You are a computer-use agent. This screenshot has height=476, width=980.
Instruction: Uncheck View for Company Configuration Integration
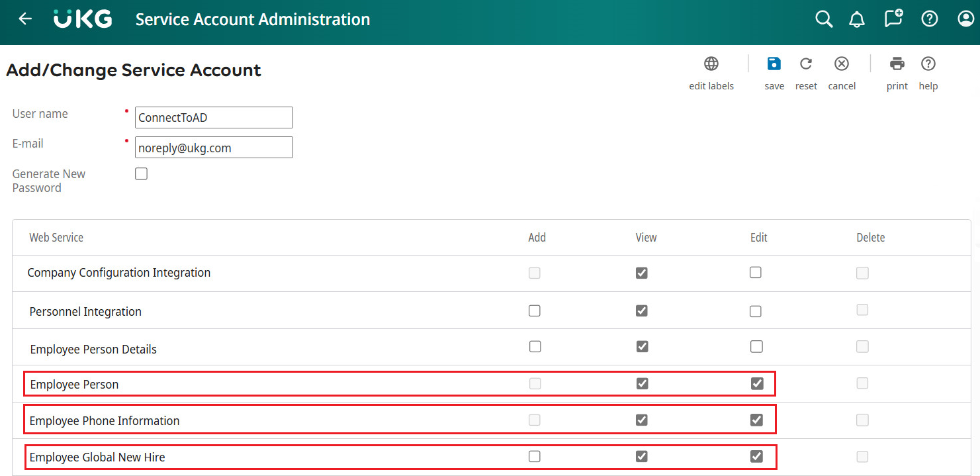pos(642,273)
